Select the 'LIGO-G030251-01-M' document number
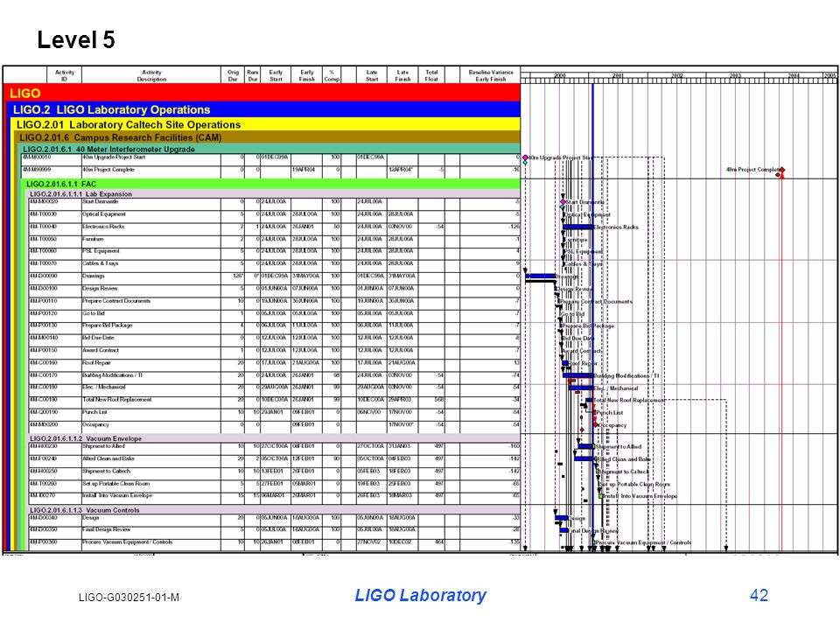Image resolution: width=840 pixels, height=630 pixels. point(129,598)
